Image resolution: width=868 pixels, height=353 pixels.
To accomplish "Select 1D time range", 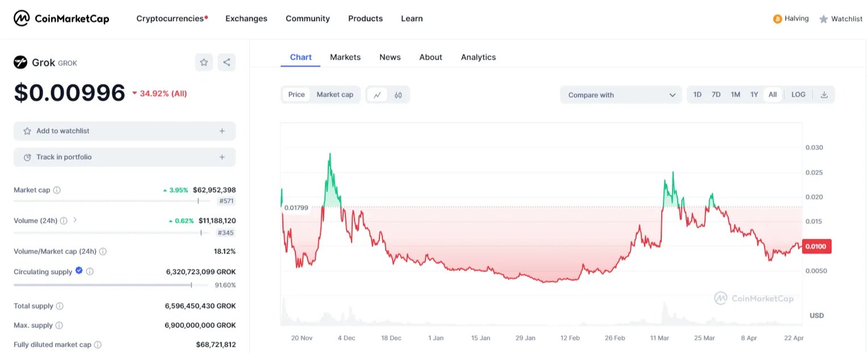I will click(698, 95).
